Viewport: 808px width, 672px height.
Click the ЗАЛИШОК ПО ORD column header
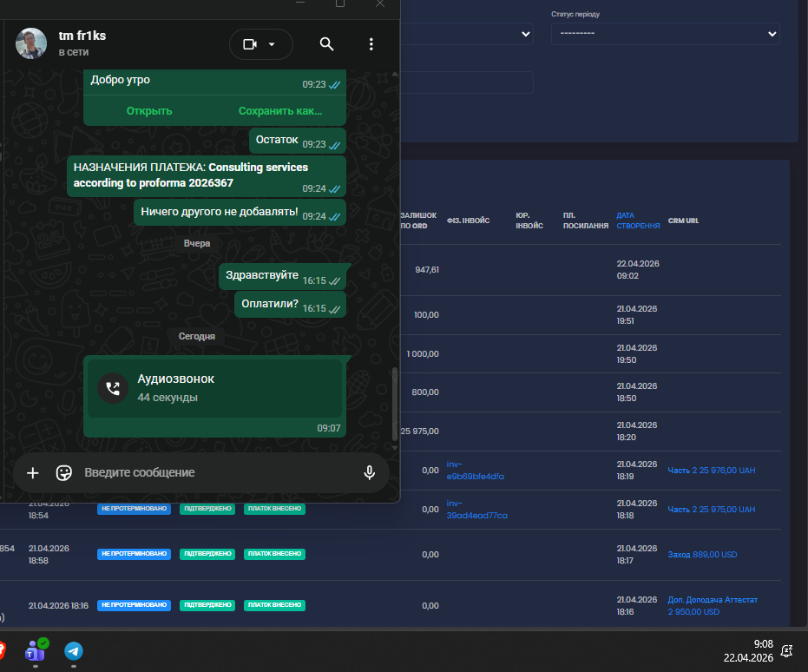pos(418,221)
